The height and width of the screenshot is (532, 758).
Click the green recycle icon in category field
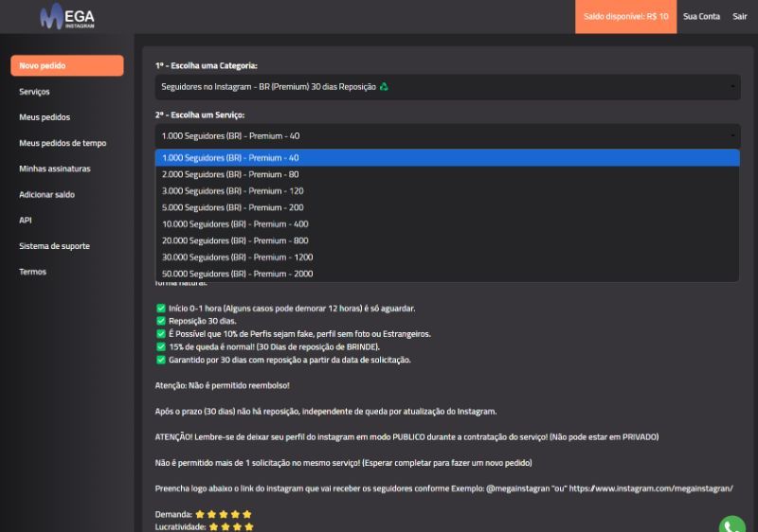tap(384, 87)
